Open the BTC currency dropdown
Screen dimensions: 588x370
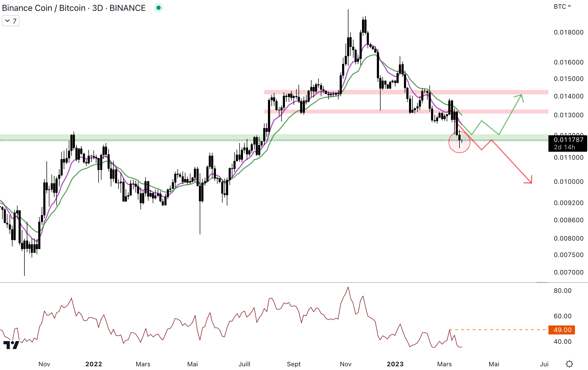pyautogui.click(x=562, y=7)
